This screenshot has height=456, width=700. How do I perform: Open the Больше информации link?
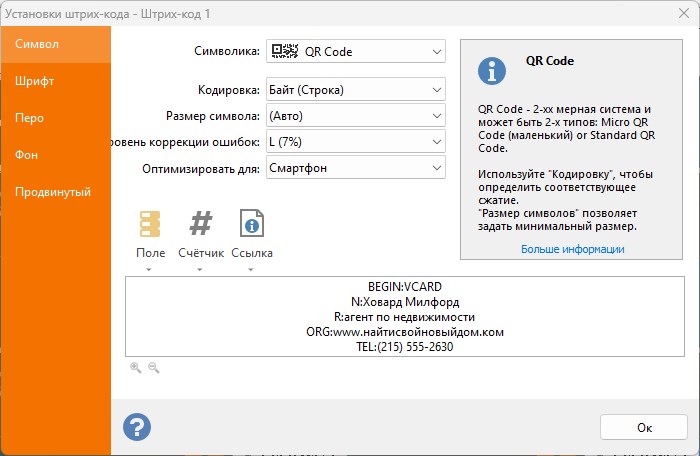(x=572, y=249)
